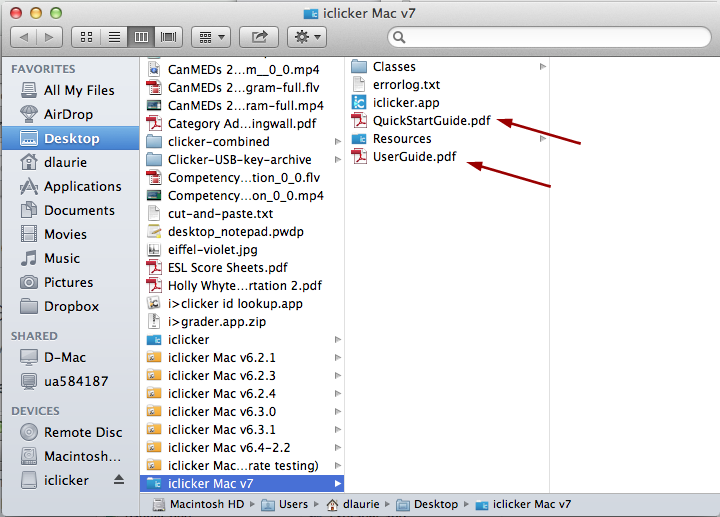Expand the Resources folder arrow
720x517 pixels.
pos(543,139)
